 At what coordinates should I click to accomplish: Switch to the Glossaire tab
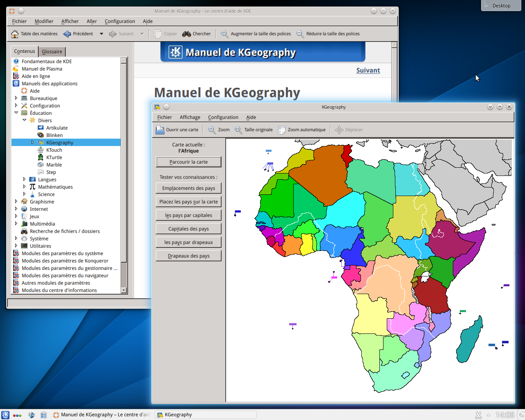(52, 52)
